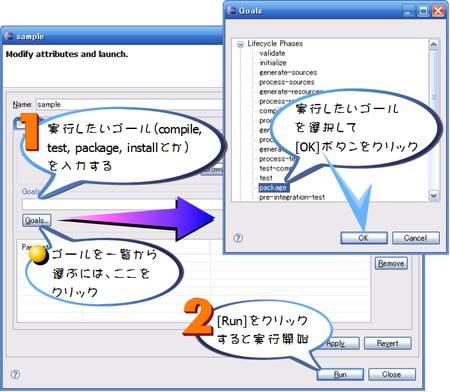Open the Goals... chooser button
The width and height of the screenshot is (450, 392).
point(37,220)
